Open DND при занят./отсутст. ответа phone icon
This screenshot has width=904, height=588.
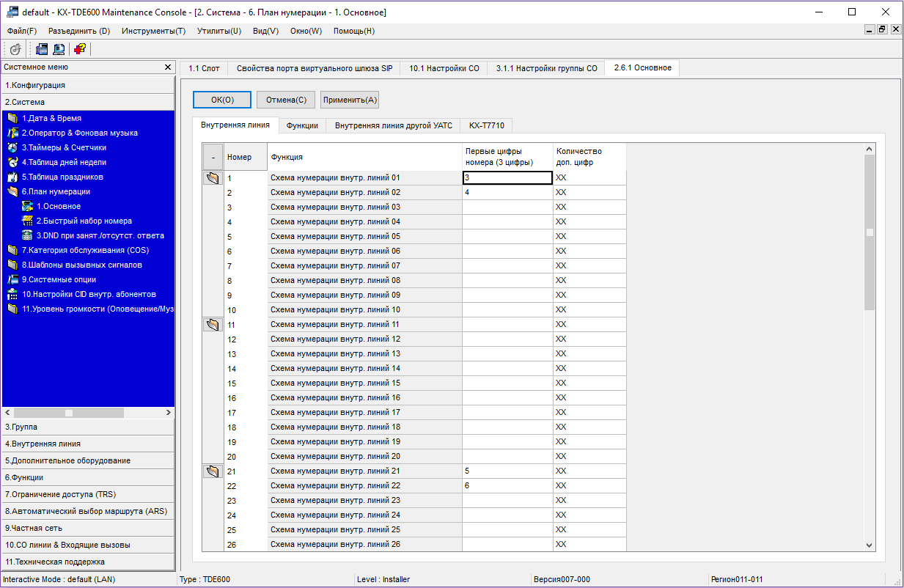[x=27, y=235]
